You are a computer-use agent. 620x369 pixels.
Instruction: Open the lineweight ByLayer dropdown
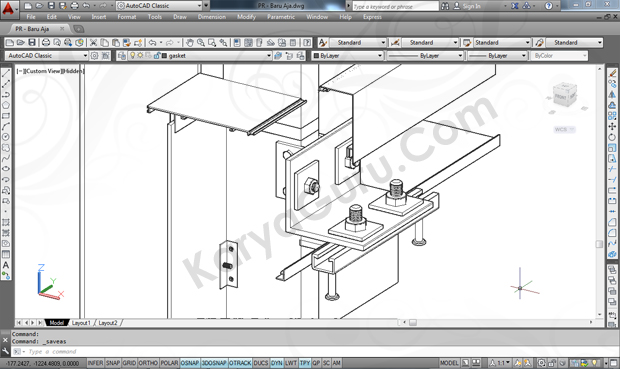click(497, 56)
